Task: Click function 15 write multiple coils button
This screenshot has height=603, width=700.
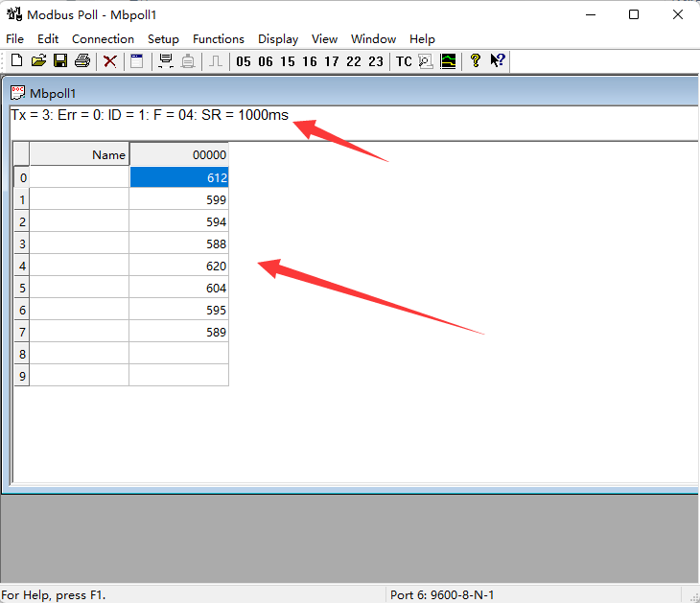Action: click(288, 61)
